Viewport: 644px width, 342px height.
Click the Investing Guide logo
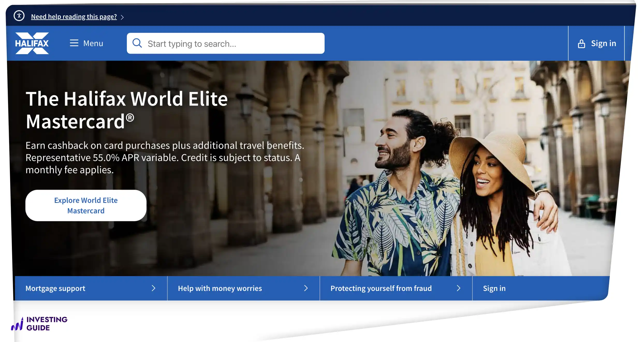tap(39, 324)
